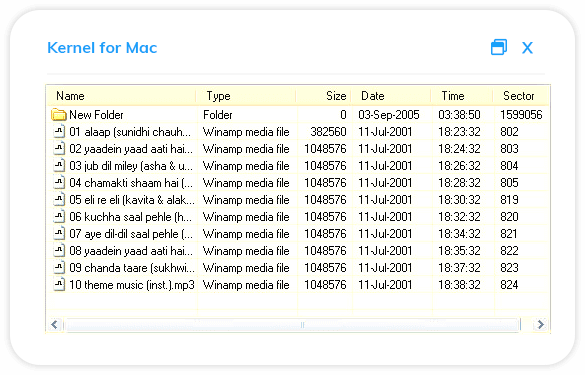
Task: Click time 18:32:32
Action: [x=459, y=217]
